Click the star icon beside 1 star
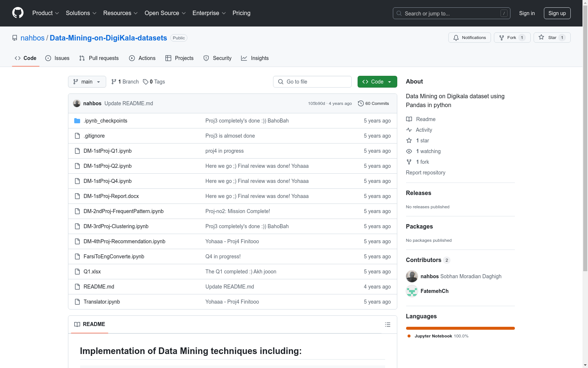 (x=409, y=141)
